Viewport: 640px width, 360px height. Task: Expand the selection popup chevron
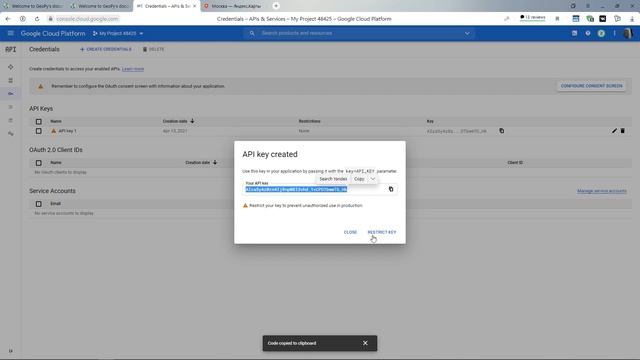click(x=373, y=179)
